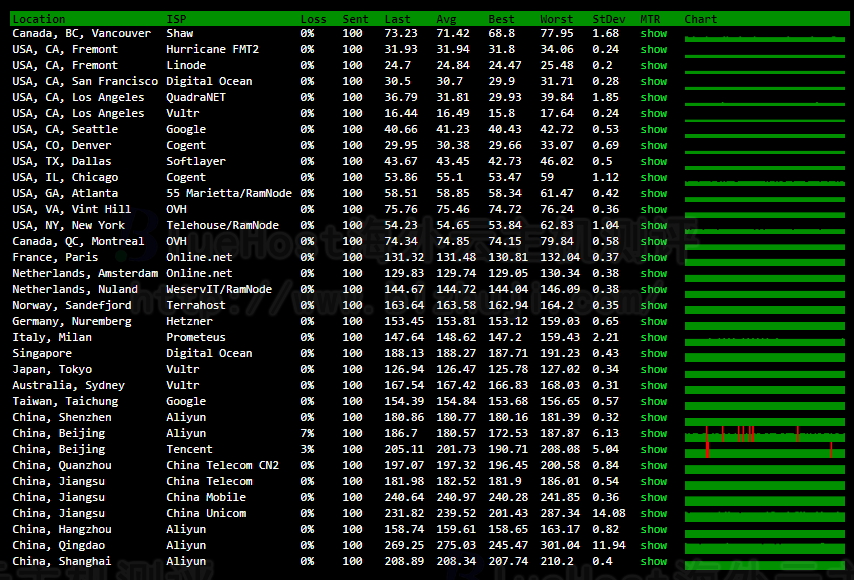Click 'Norway, Sandefjord' location text

[72, 306]
